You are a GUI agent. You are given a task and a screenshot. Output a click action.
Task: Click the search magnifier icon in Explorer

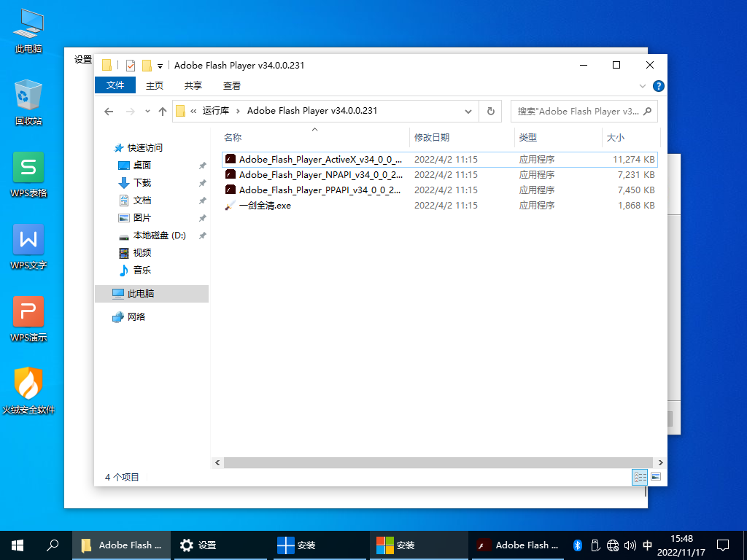[647, 112]
